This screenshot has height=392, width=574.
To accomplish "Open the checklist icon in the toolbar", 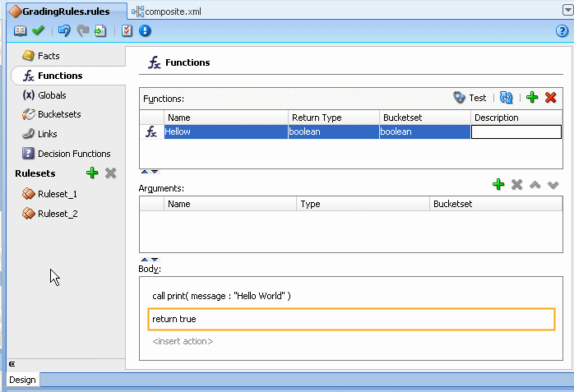I will click(x=127, y=30).
